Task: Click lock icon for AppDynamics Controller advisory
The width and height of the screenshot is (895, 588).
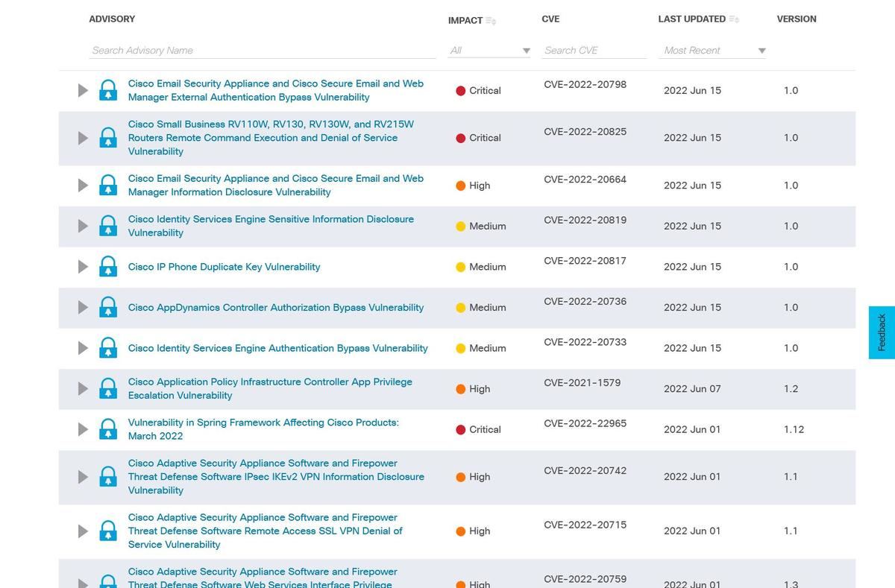Action: click(x=108, y=307)
